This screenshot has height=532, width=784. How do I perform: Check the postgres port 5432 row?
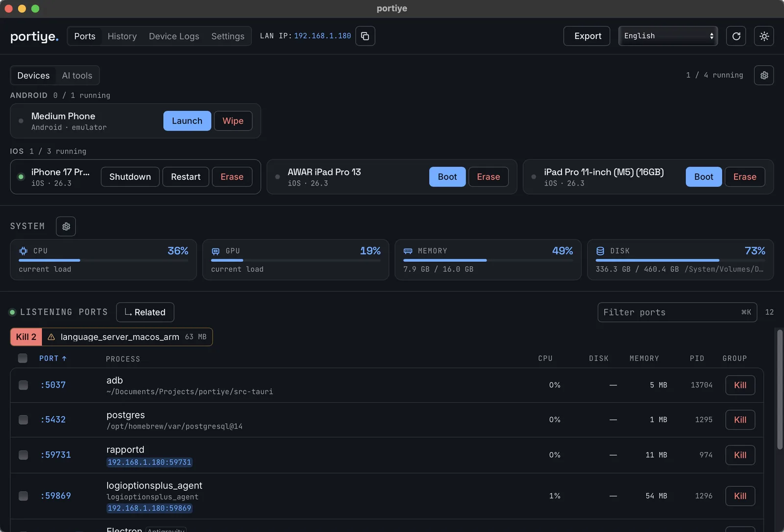23,420
